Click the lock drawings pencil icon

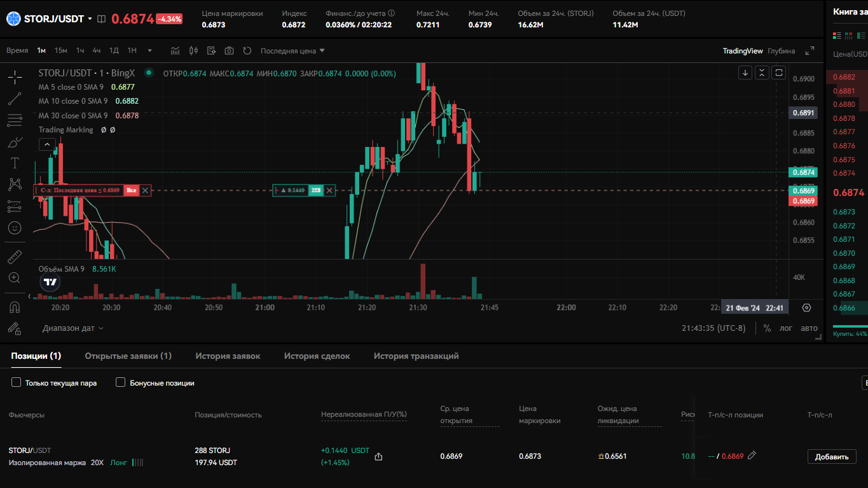(15, 328)
